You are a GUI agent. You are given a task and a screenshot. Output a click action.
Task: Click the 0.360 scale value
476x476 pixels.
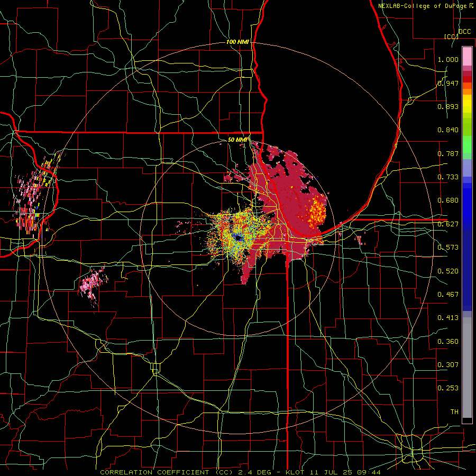coord(448,341)
